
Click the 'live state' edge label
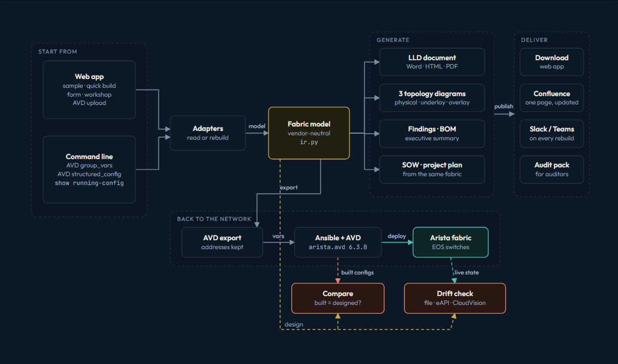[x=467, y=273]
